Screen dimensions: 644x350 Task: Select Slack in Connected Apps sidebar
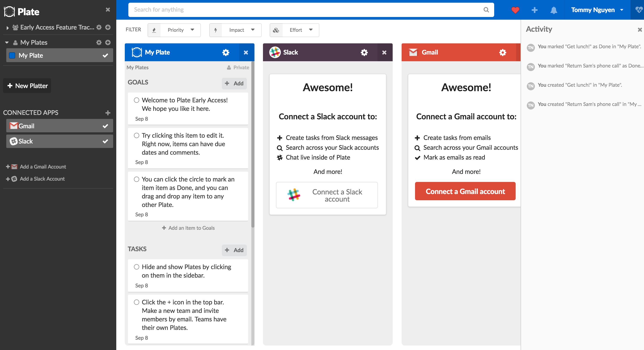click(59, 141)
